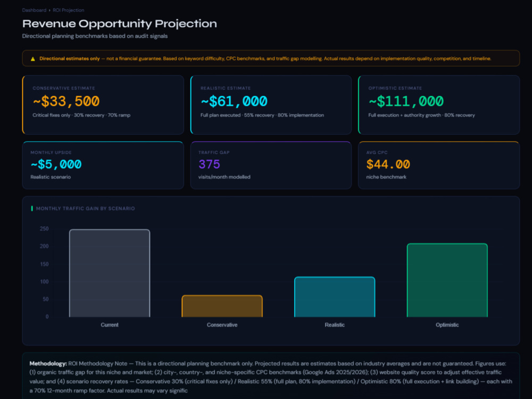532x399 pixels.
Task: Click 'visits/month modelled' caption
Action: click(x=225, y=177)
